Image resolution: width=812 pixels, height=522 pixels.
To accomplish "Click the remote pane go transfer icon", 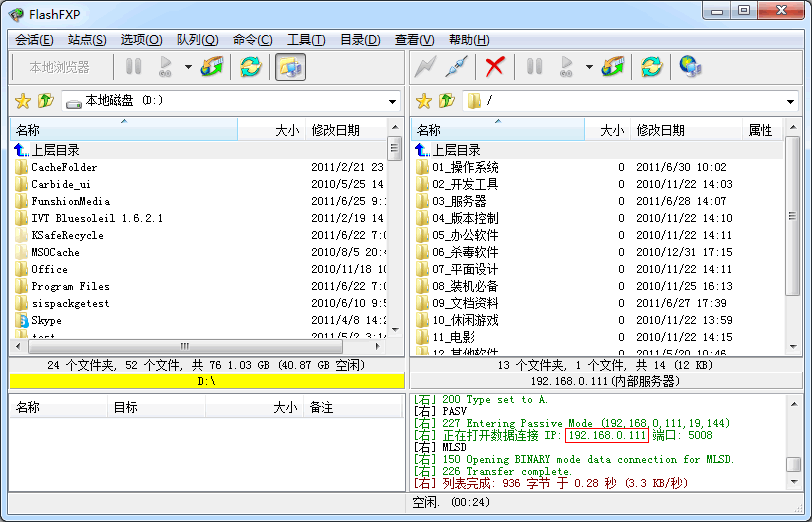I will click(566, 67).
